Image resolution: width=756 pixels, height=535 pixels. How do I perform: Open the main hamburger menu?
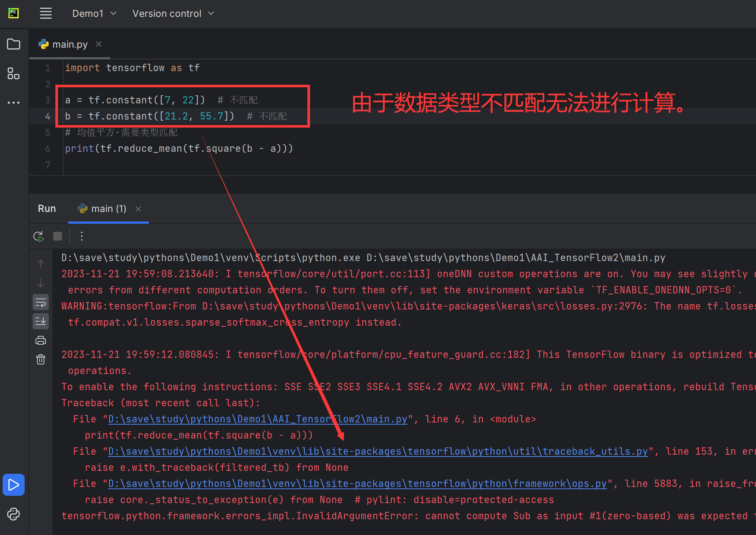point(46,14)
